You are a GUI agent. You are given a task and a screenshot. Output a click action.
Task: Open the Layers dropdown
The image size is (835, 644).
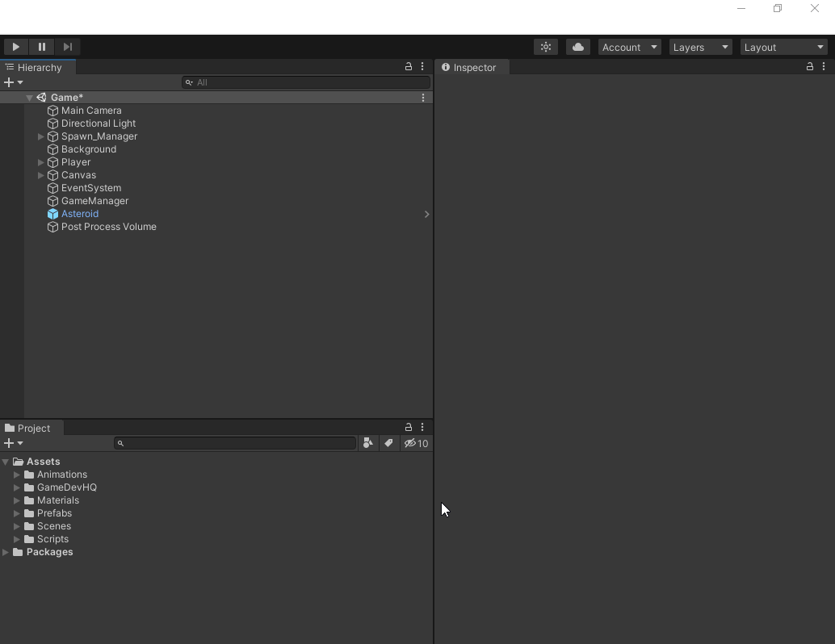(699, 47)
